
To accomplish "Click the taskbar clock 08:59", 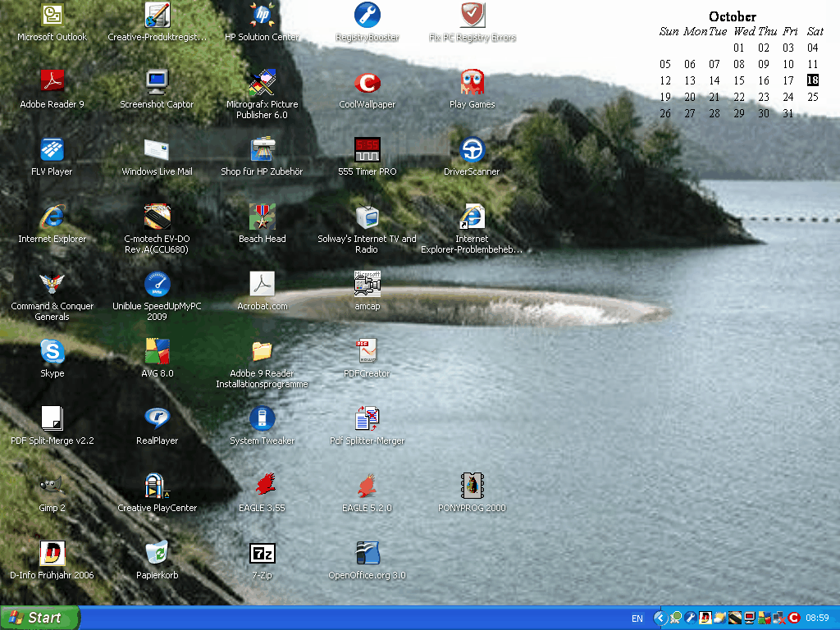I will (x=817, y=618).
